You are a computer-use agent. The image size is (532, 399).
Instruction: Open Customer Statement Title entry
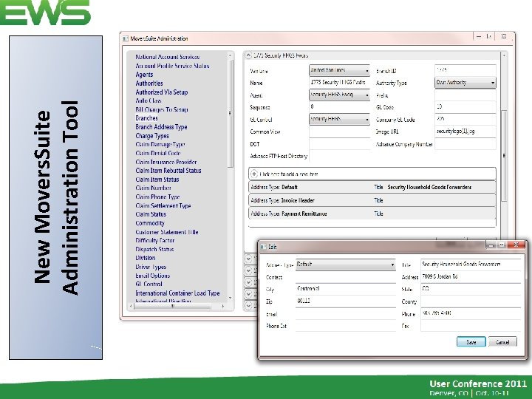[167, 232]
